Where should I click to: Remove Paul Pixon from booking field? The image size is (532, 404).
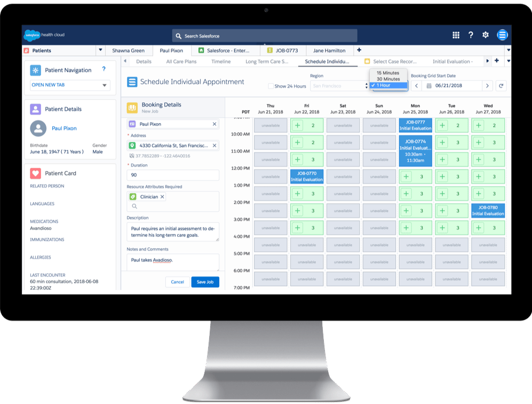(215, 124)
